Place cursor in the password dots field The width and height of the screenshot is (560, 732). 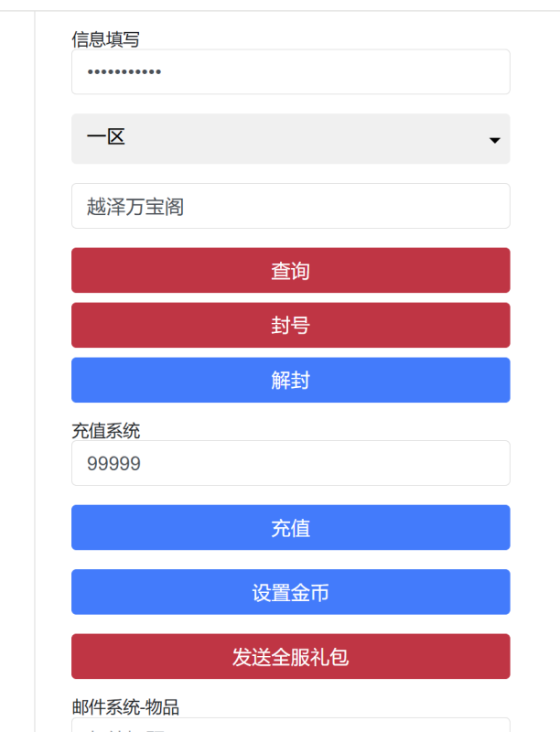tap(291, 71)
